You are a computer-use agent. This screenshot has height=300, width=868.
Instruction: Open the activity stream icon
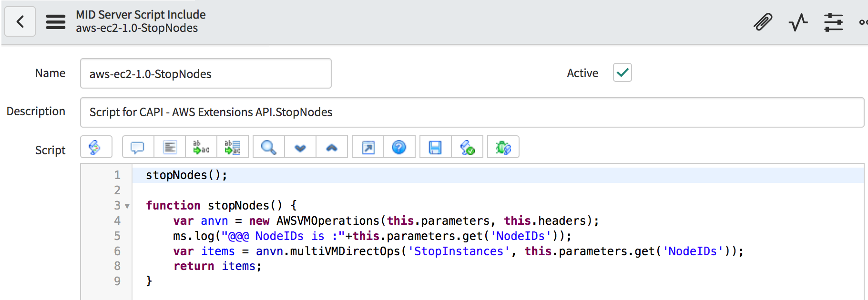tap(798, 22)
